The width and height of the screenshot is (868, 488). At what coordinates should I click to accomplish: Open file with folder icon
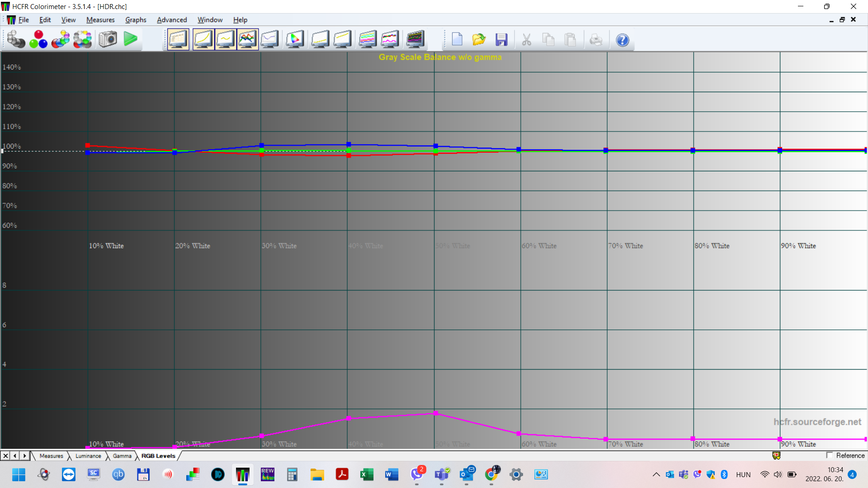[479, 40]
